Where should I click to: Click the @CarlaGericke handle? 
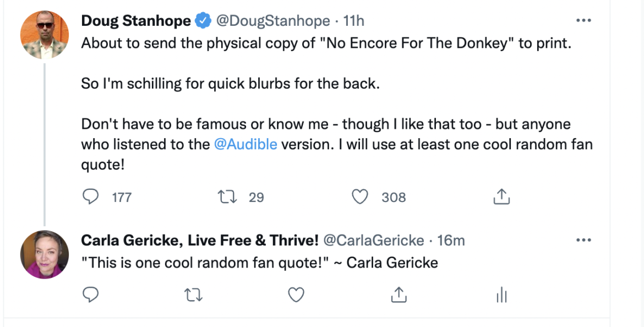pos(373,241)
